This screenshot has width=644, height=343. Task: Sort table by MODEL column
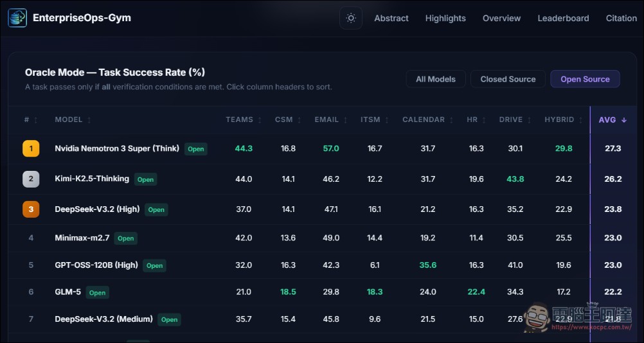click(x=73, y=120)
